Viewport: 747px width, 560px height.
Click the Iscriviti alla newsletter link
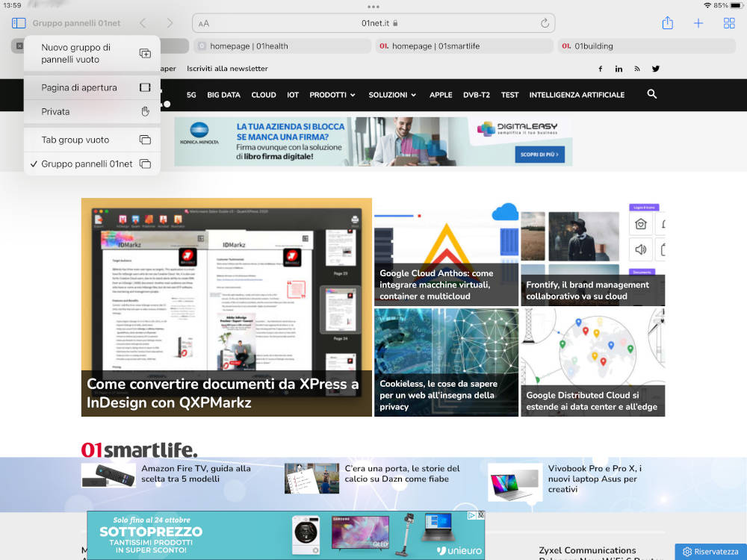click(227, 69)
